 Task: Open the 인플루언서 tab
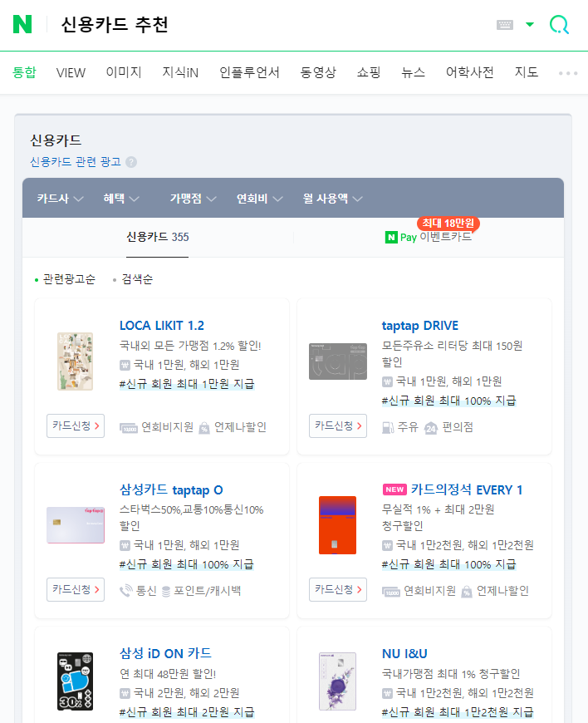(x=249, y=72)
